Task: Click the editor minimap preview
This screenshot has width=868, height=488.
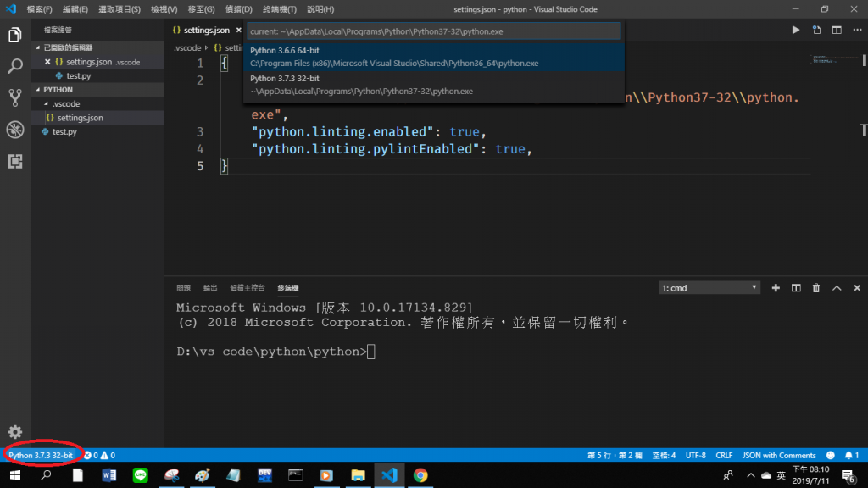Action: pyautogui.click(x=833, y=59)
